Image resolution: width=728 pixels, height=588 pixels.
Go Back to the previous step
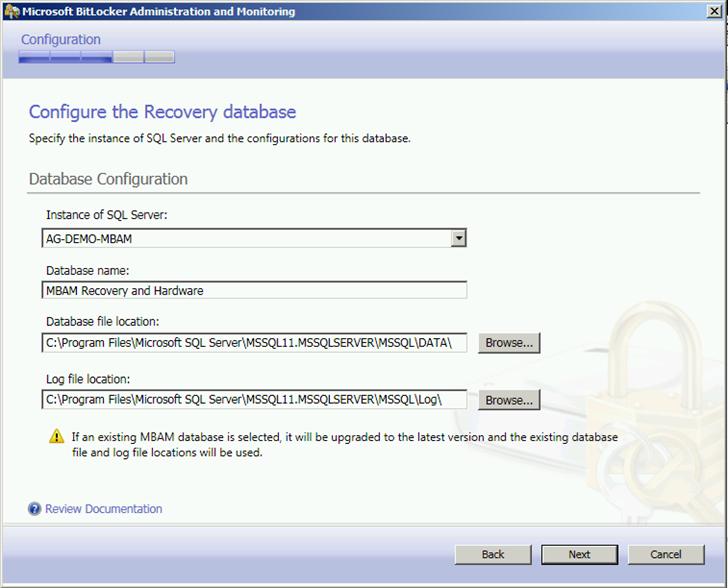pos(493,555)
